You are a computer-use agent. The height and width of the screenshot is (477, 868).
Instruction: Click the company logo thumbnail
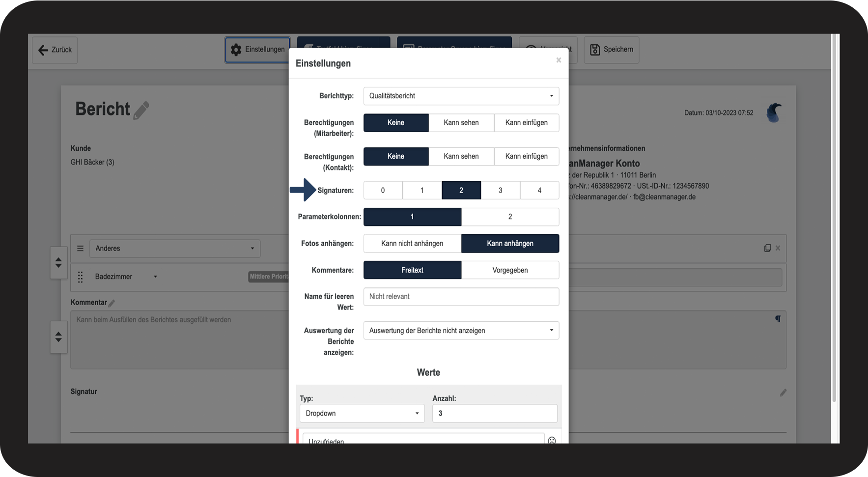coord(774,113)
